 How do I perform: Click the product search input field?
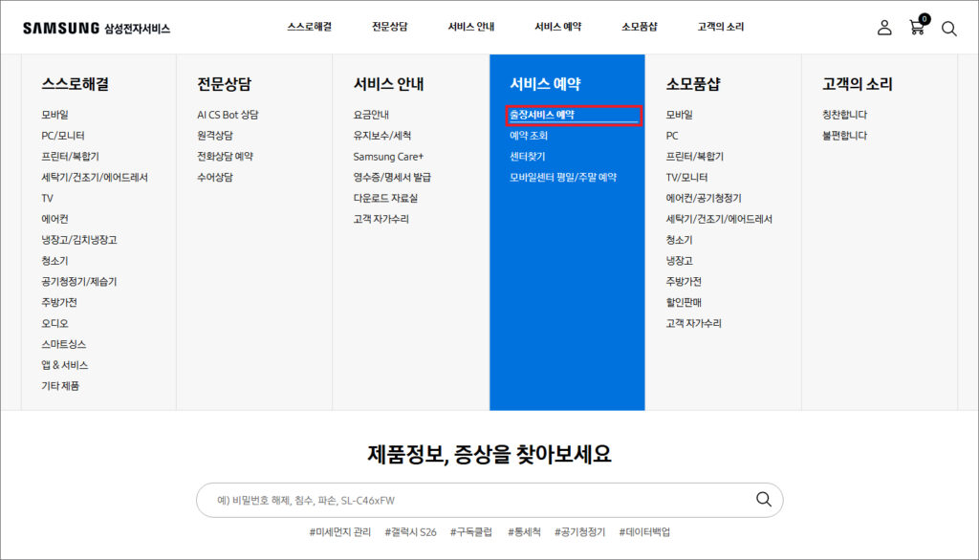[x=478, y=500]
